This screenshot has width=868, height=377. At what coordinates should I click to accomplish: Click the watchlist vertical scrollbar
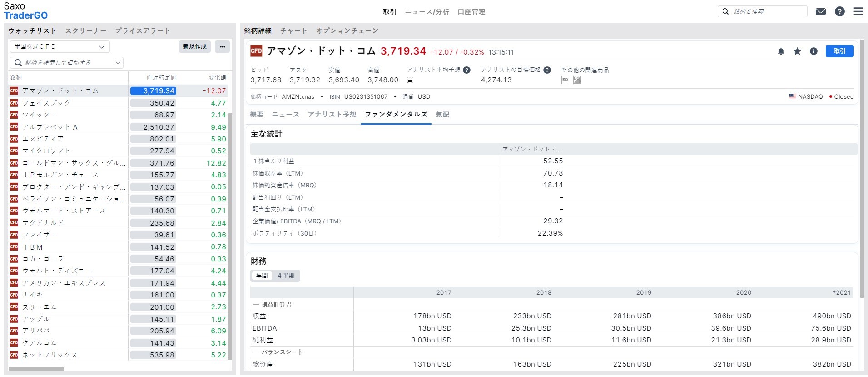point(230,236)
